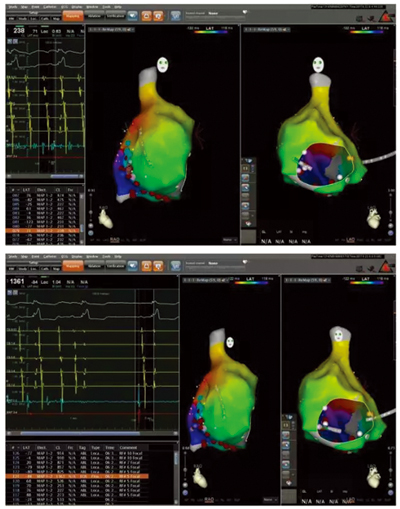The height and width of the screenshot is (509, 400).
Task: Open the ReMap selector dropdown in the left map view
Action: 112,29
